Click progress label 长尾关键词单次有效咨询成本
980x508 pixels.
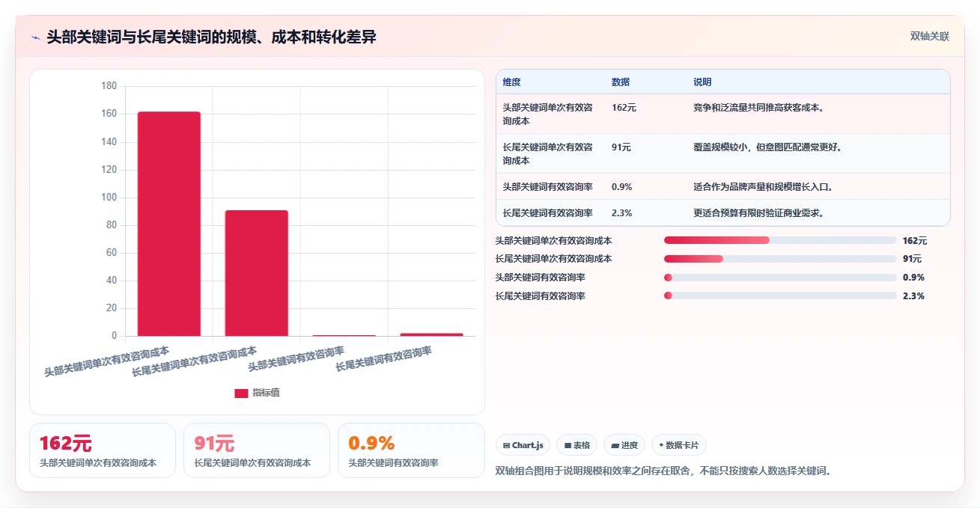coord(553,259)
